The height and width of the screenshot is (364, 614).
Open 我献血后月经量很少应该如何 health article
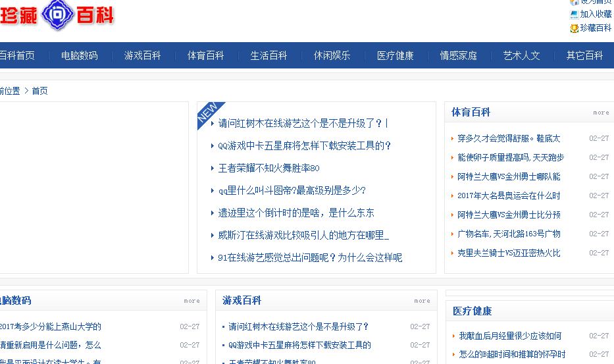[x=510, y=336]
